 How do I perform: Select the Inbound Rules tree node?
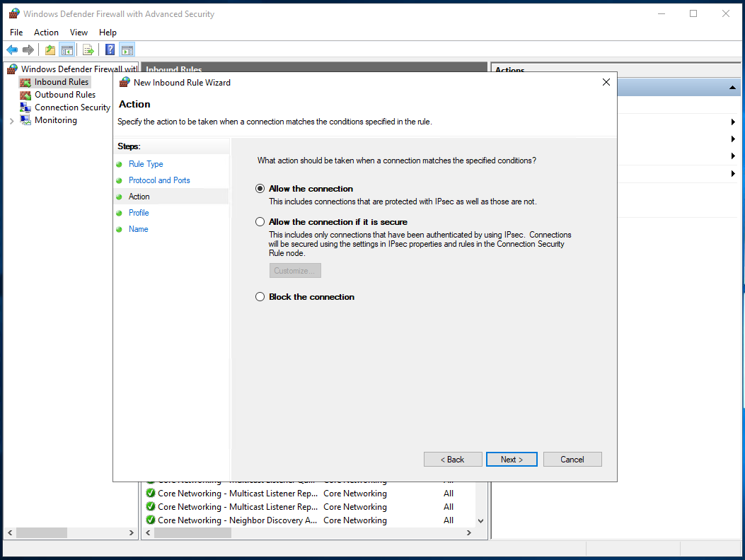(62, 82)
